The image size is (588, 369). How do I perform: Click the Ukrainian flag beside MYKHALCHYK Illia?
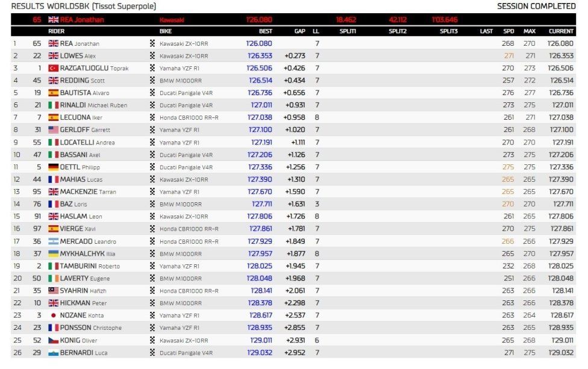pos(53,254)
